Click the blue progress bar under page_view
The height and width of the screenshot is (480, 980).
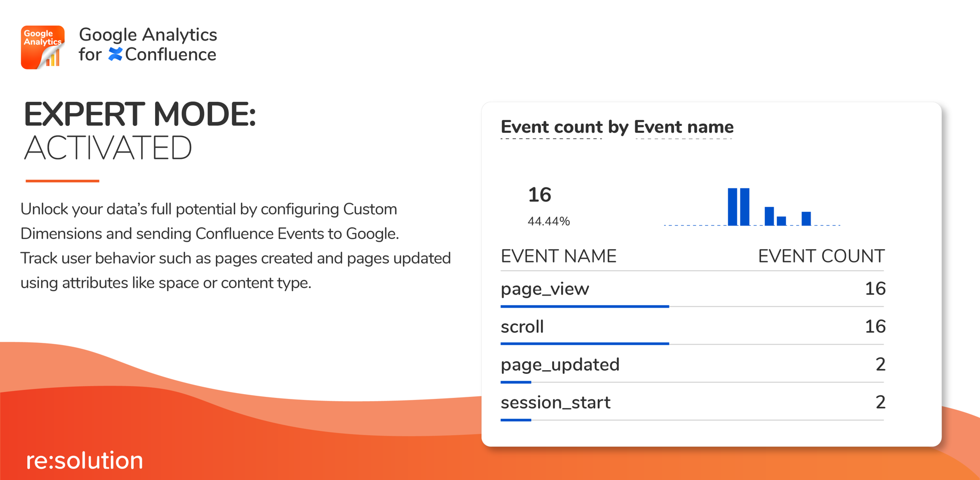click(x=585, y=306)
